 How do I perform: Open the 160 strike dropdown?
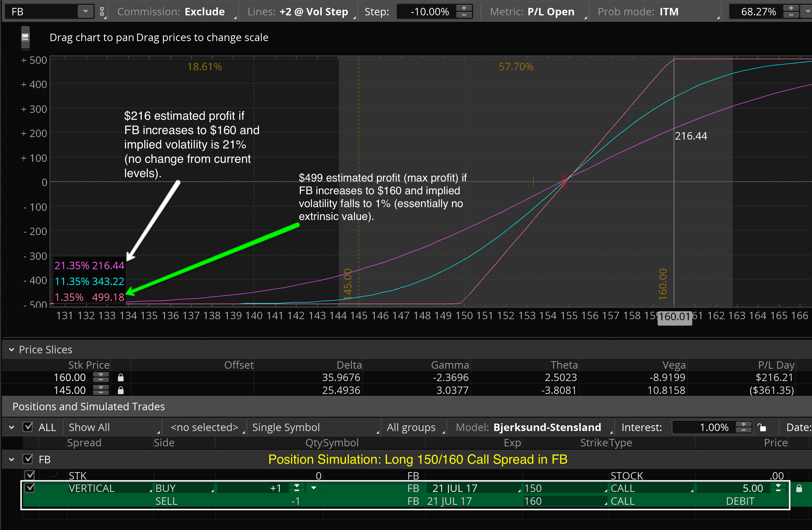[565, 501]
